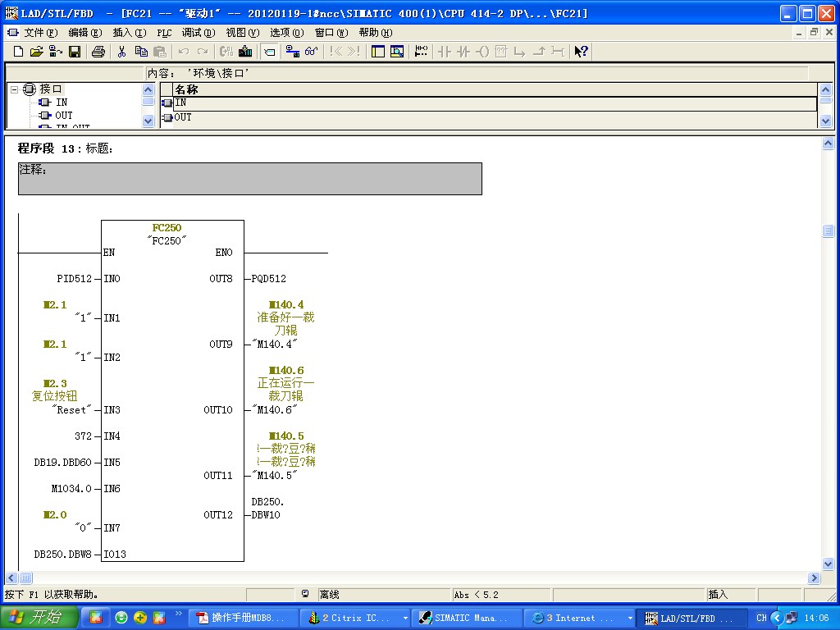Click the 开始 Start button
Image resolution: width=840 pixels, height=630 pixels.
pyautogui.click(x=39, y=618)
